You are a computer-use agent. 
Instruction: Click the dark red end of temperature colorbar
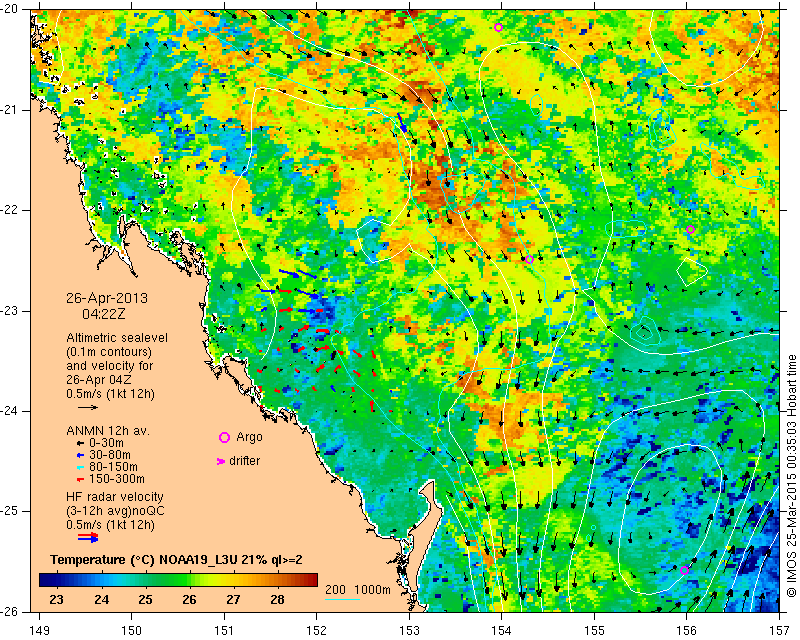(312, 580)
